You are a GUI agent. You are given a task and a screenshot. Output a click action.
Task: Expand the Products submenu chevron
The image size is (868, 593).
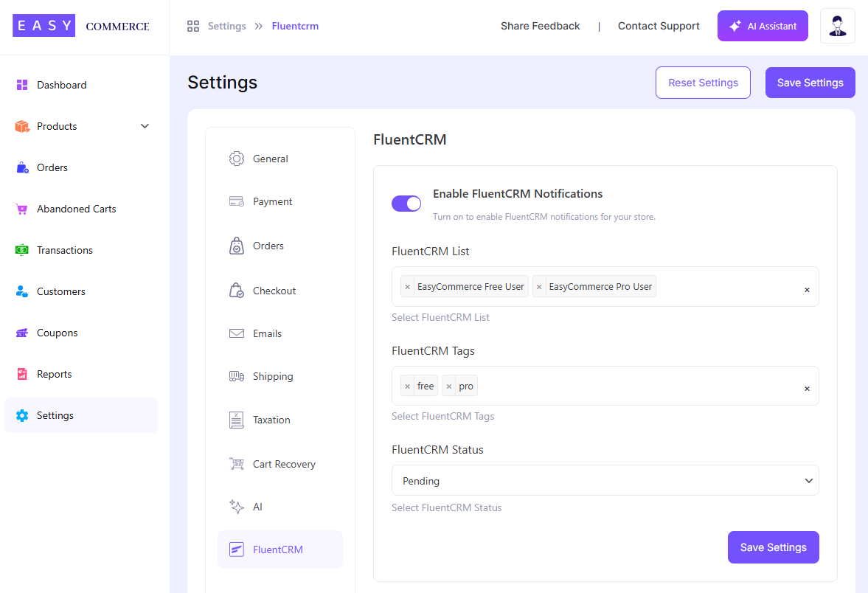tap(145, 126)
